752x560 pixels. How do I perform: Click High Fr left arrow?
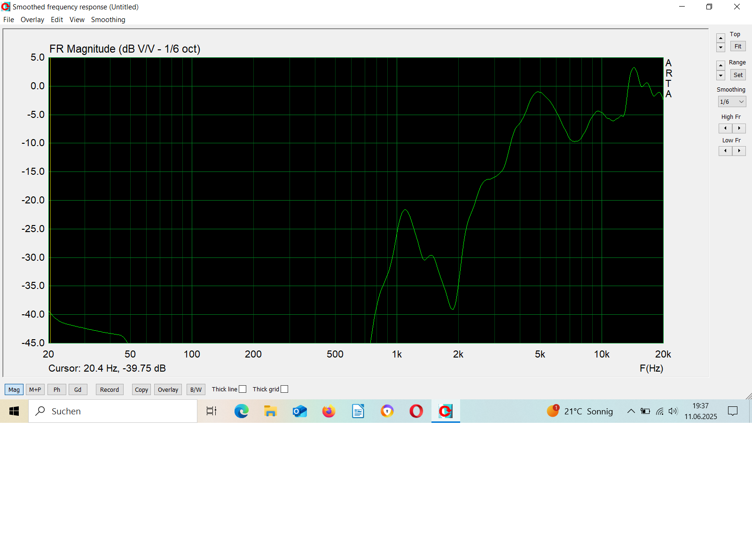pos(725,128)
